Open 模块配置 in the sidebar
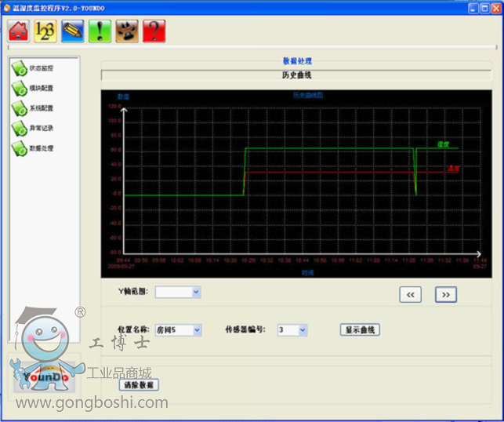Image resolution: width=504 pixels, height=422 pixels. click(32, 88)
